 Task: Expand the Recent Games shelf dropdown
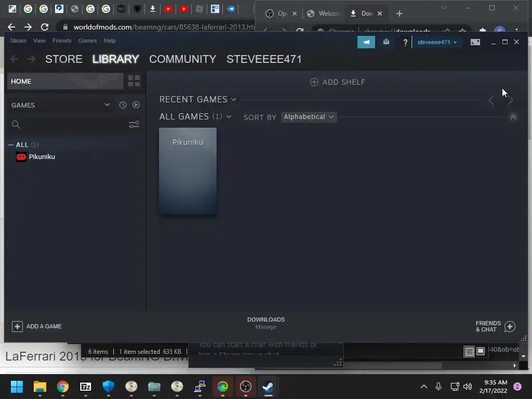[233, 99]
